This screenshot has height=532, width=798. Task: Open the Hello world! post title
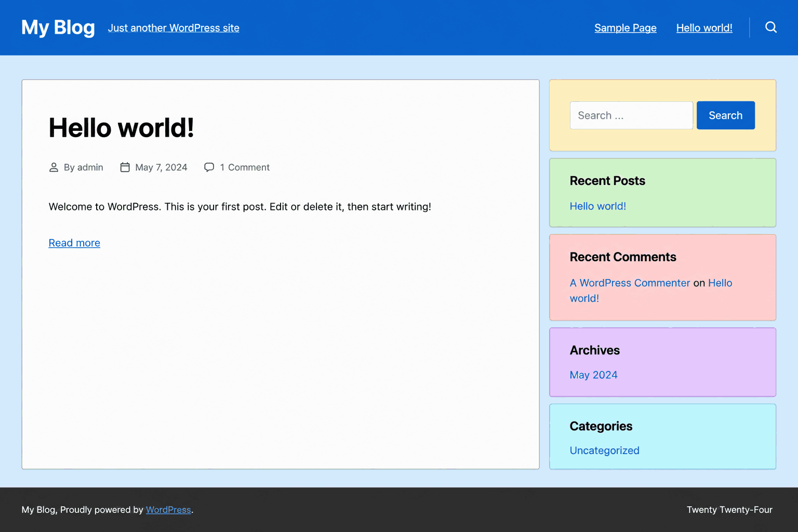[121, 128]
